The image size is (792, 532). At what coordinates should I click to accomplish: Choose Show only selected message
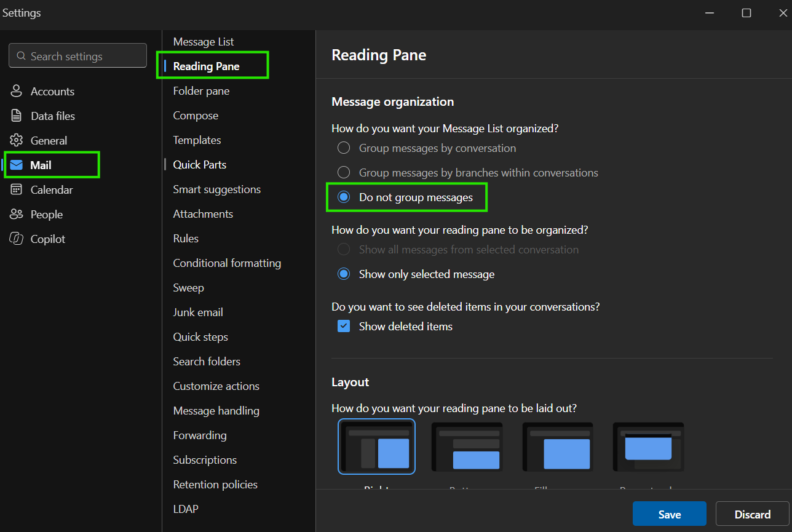[x=344, y=274]
